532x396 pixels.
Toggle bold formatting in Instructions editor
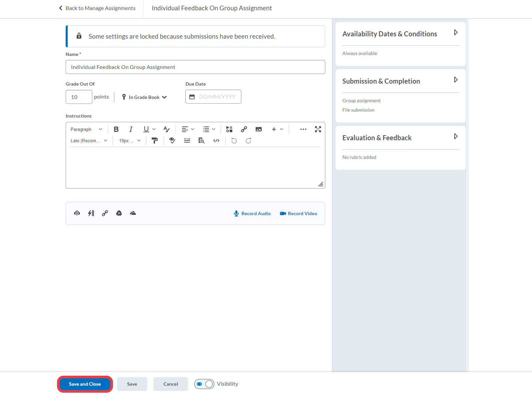coord(116,129)
